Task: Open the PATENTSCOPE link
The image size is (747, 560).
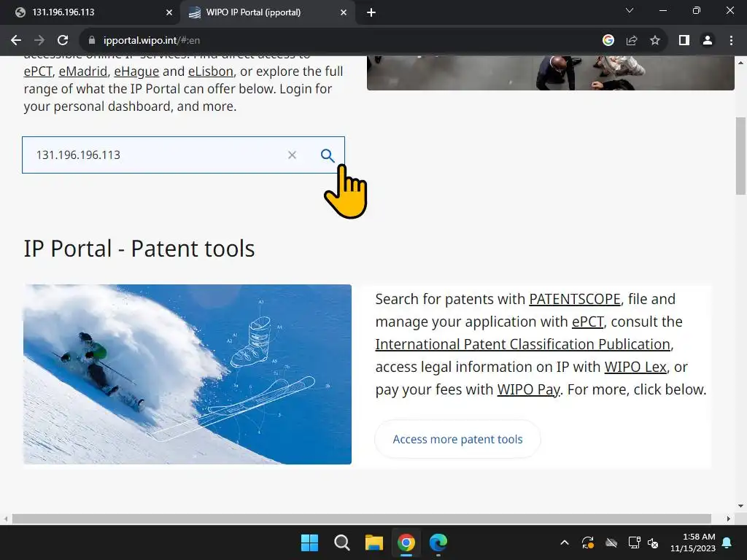Action: pyautogui.click(x=575, y=299)
